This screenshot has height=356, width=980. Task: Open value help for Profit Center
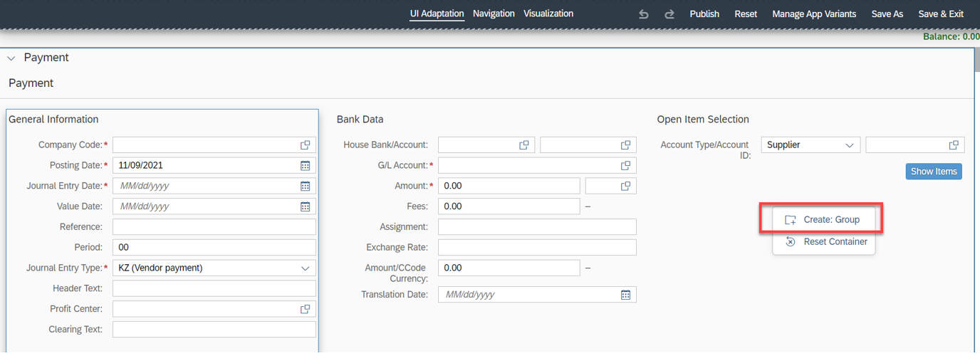[305, 309]
